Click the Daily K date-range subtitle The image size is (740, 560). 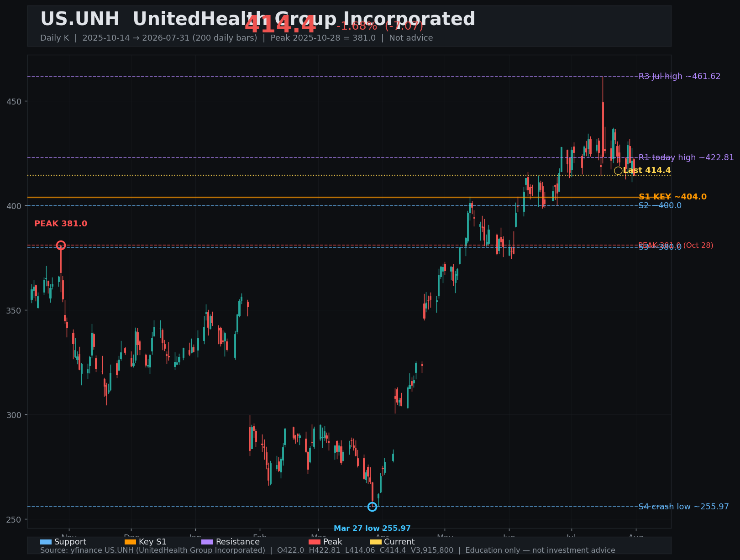(236, 38)
